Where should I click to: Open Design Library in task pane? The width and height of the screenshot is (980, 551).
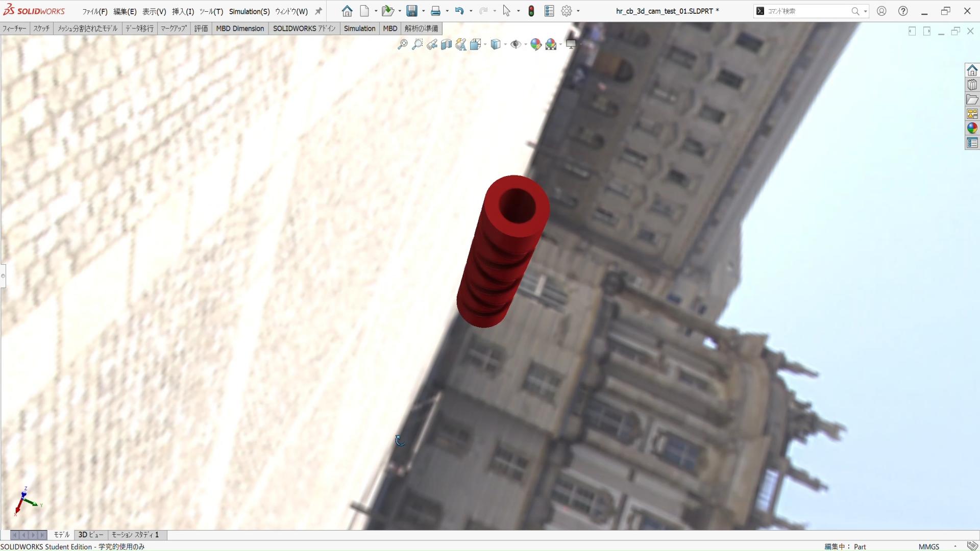coord(972,85)
